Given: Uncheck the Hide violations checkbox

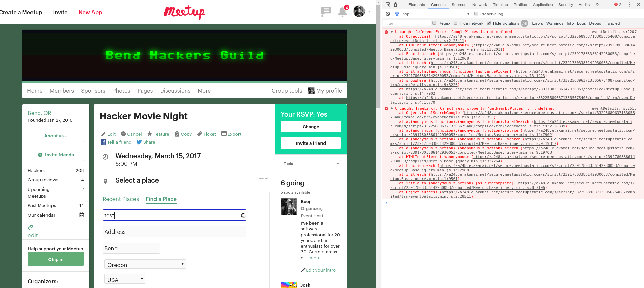Looking at the screenshot, I should tap(489, 23).
